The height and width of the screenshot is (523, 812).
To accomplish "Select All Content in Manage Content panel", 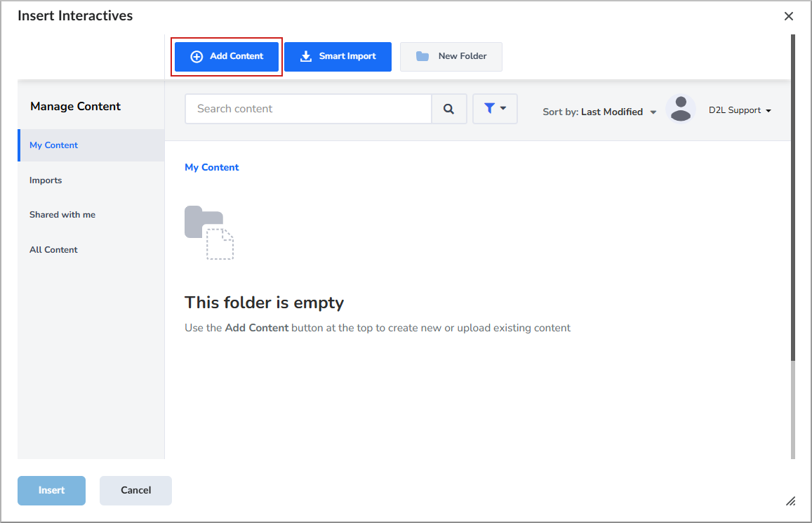I will pyautogui.click(x=53, y=249).
